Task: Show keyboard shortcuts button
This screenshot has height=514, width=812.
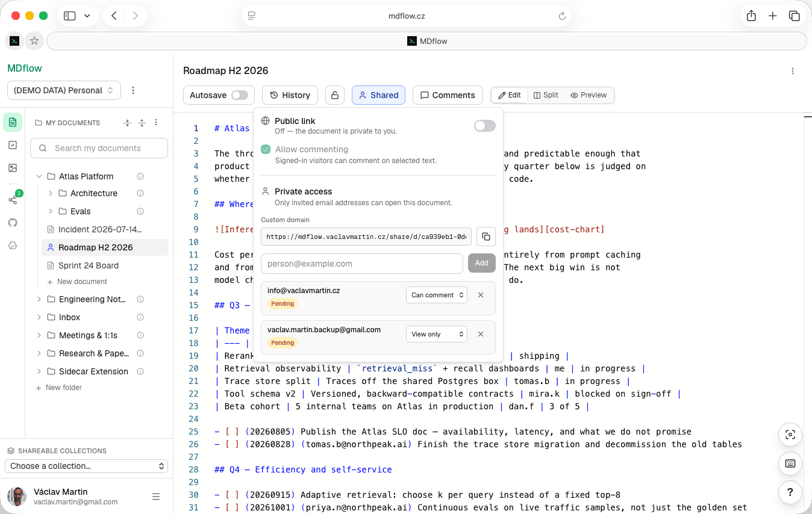Action: [790, 463]
